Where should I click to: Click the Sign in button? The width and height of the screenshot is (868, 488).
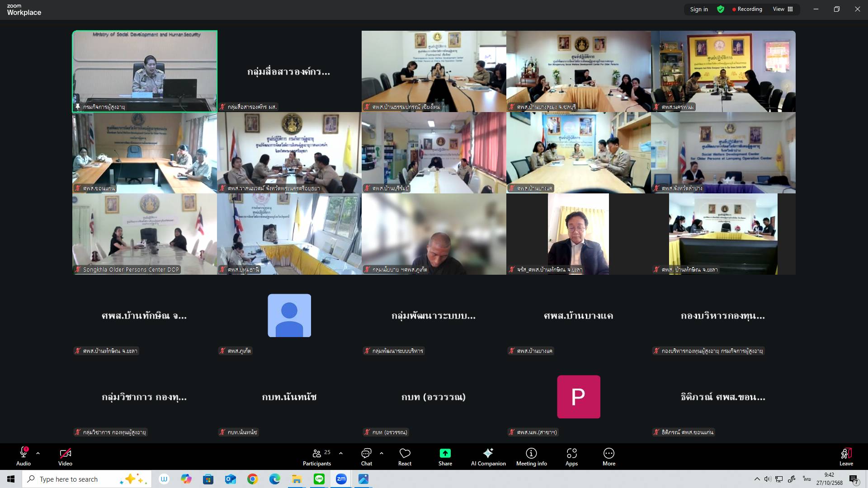[x=699, y=9]
